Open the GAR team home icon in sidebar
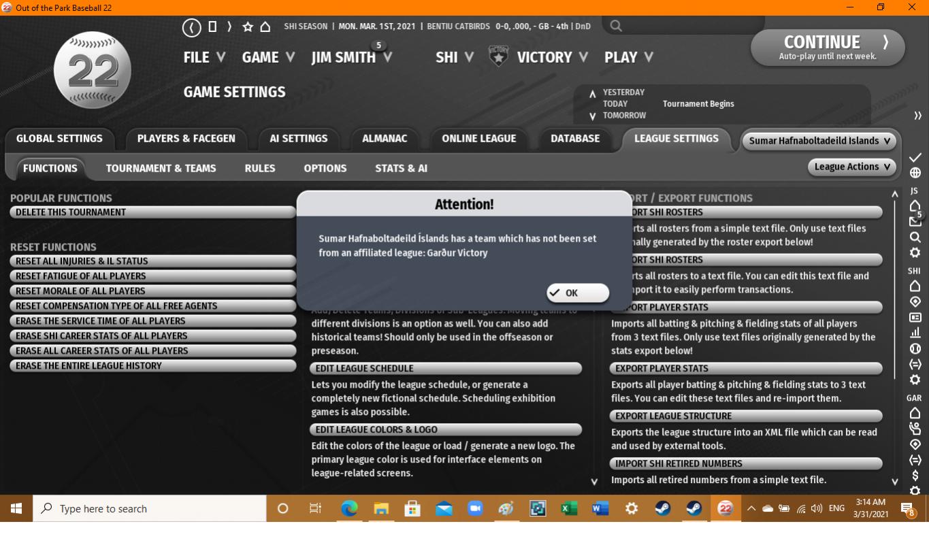 915,413
